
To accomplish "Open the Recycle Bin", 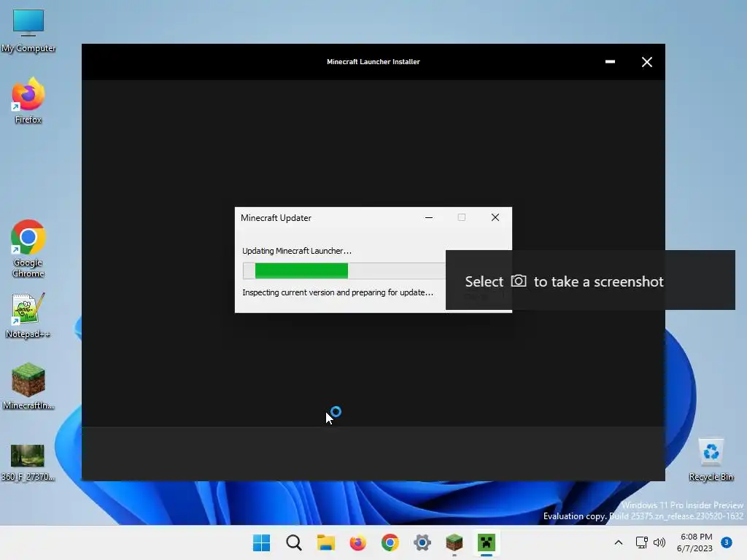I will coord(711,460).
